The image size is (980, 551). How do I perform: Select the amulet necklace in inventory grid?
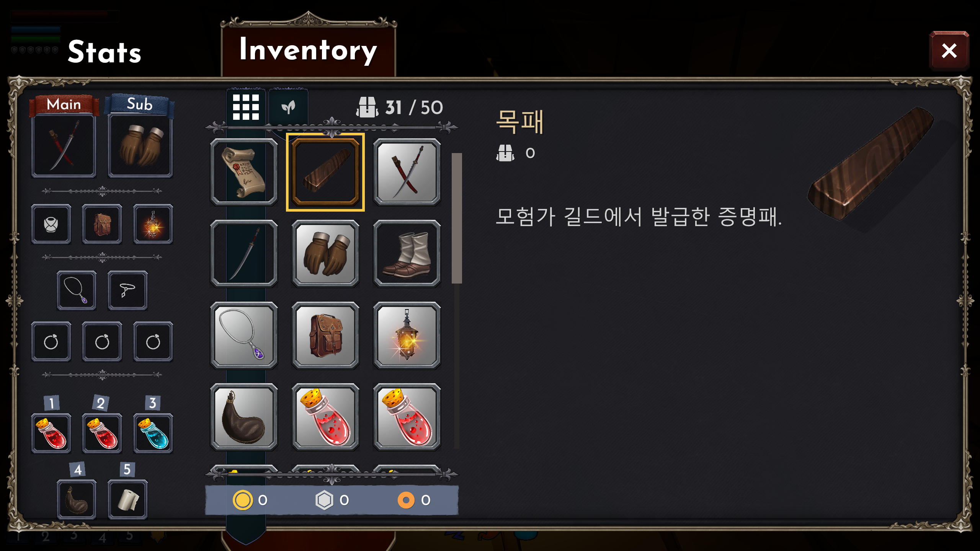click(x=244, y=335)
